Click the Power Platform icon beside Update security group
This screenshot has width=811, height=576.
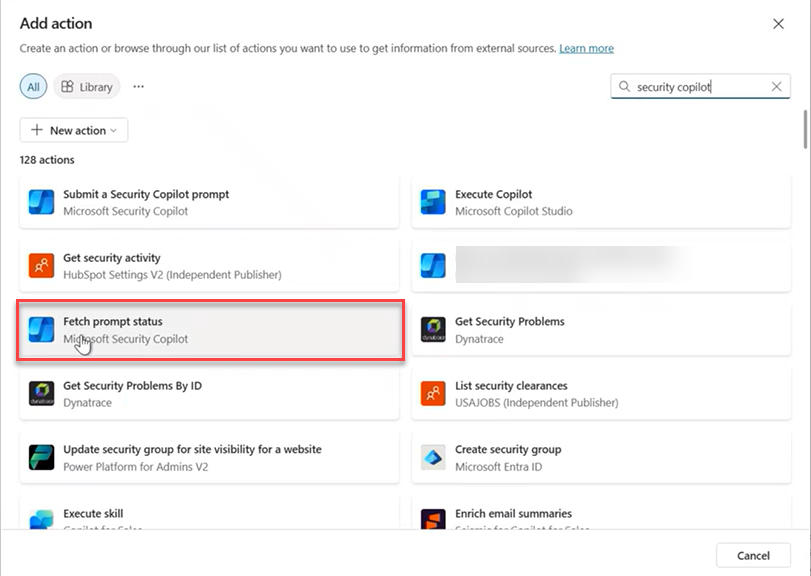click(41, 458)
